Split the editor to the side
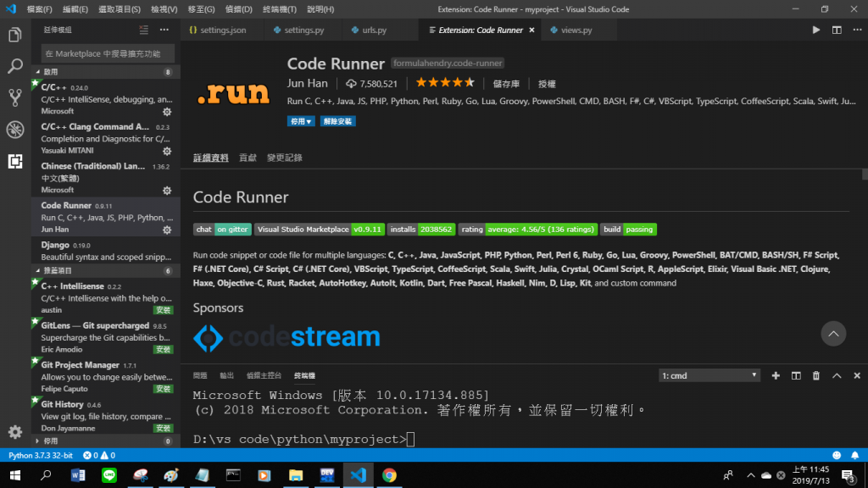The height and width of the screenshot is (488, 868). [837, 30]
